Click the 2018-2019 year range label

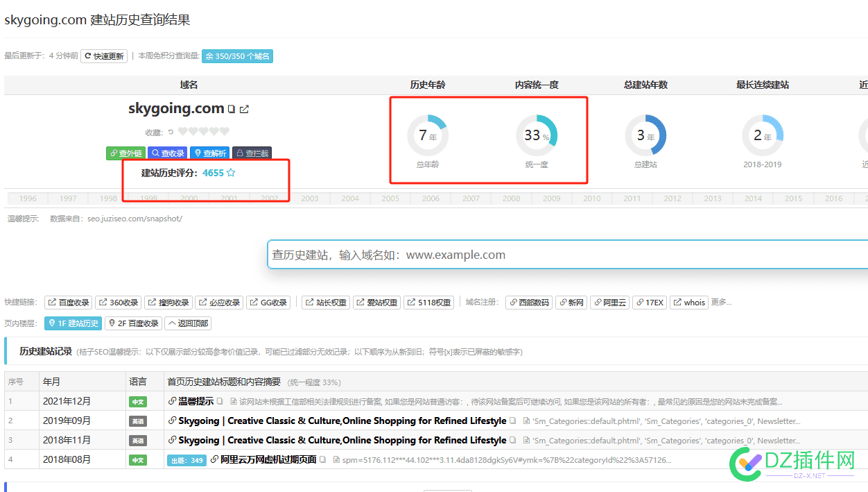point(763,164)
